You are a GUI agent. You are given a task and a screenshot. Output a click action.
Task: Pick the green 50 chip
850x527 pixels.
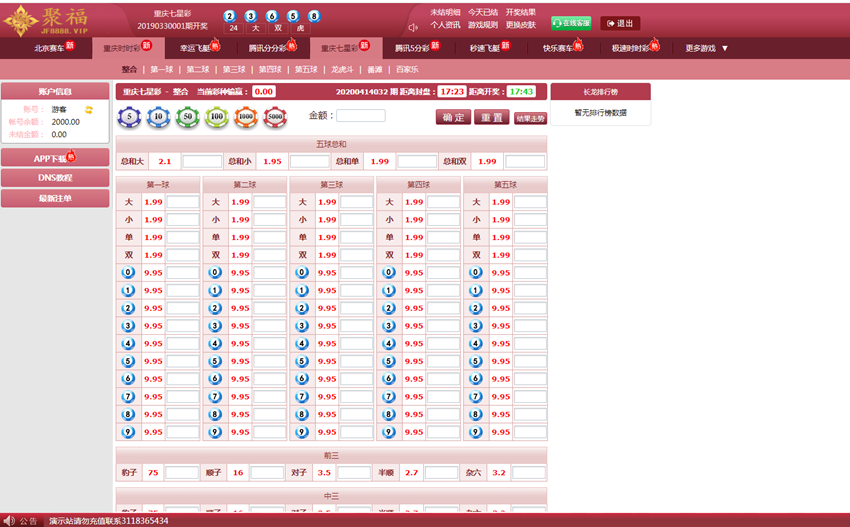[186, 116]
